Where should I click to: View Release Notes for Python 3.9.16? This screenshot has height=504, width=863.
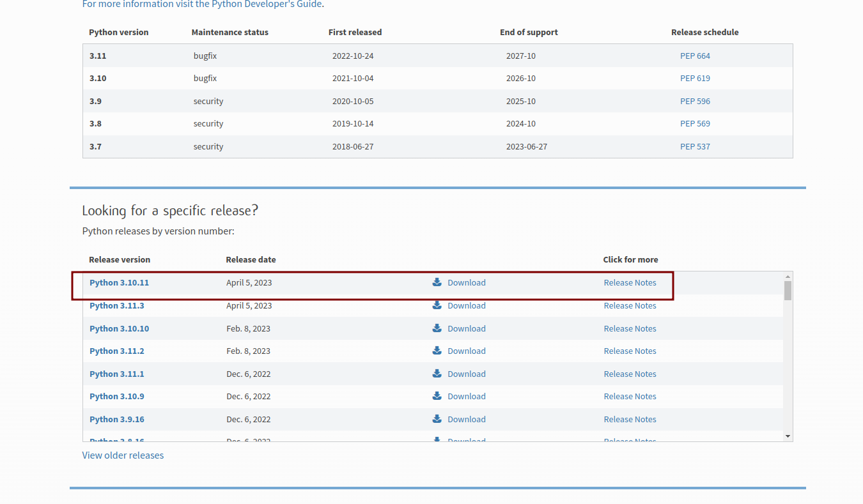[630, 419]
